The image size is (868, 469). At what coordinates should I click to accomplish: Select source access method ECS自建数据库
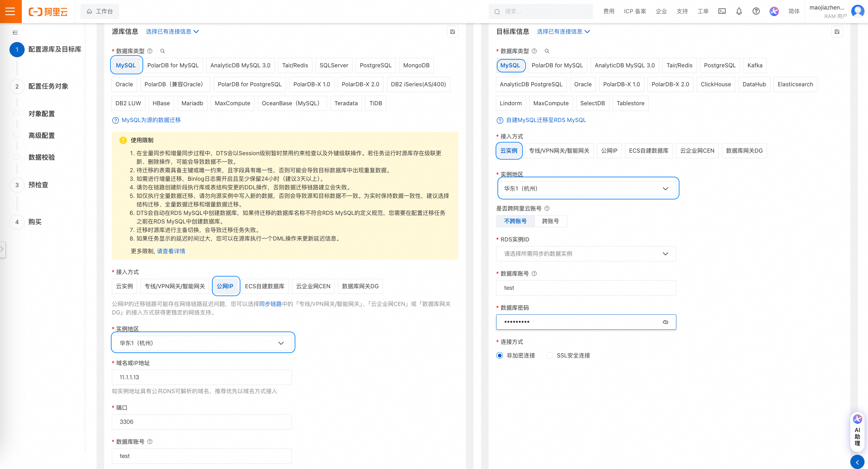264,286
